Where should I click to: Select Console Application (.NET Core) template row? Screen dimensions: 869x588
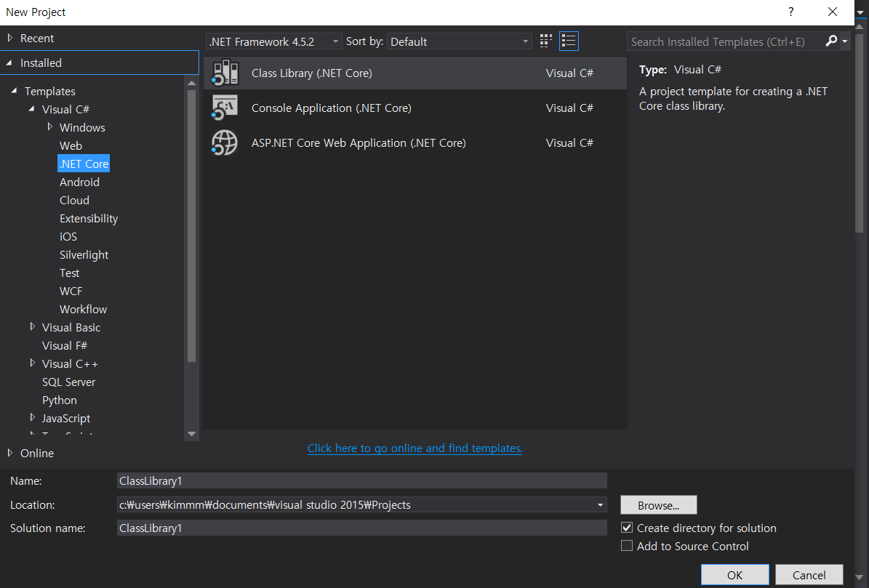[x=415, y=108]
